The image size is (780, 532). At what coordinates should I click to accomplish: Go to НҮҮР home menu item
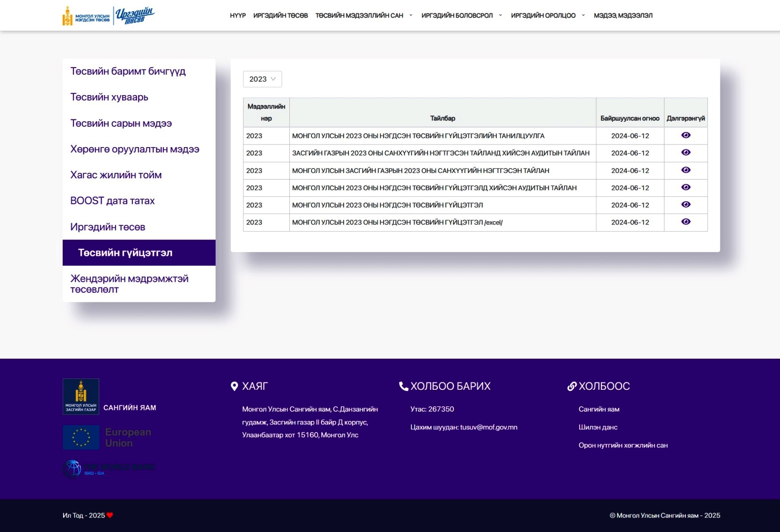(x=238, y=16)
